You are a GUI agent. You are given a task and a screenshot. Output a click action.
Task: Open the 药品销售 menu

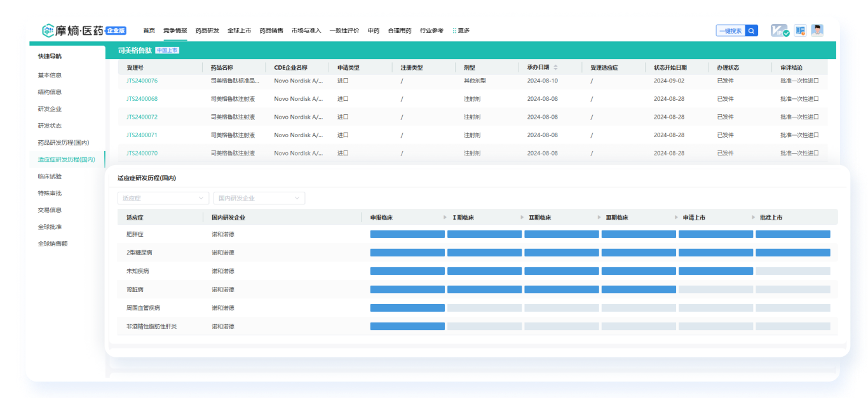271,30
